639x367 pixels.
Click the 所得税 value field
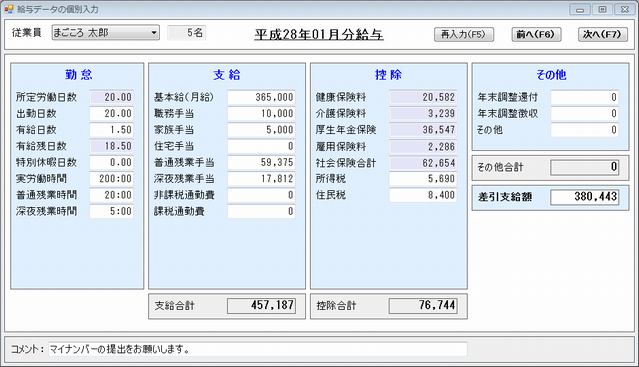(x=423, y=179)
